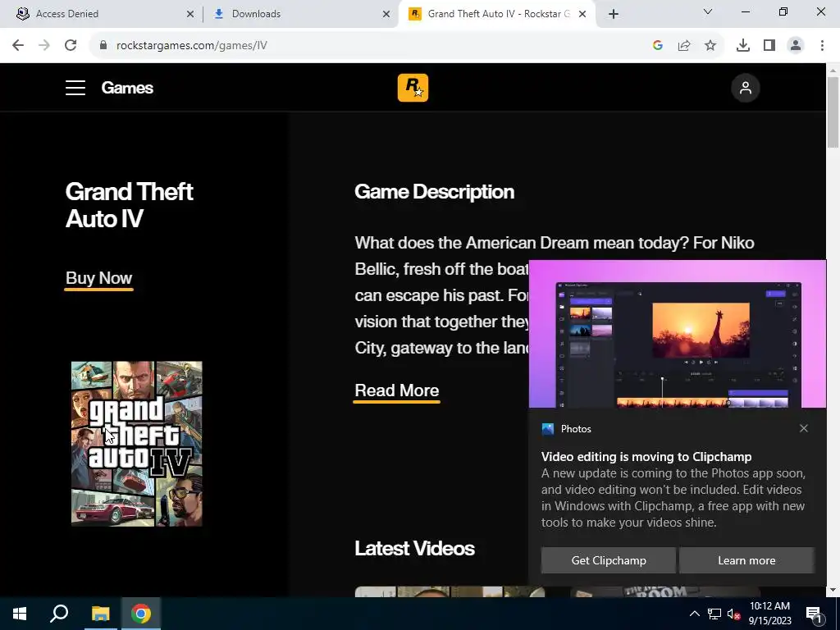Click the Game Description heading
840x630 pixels.
[x=435, y=192]
